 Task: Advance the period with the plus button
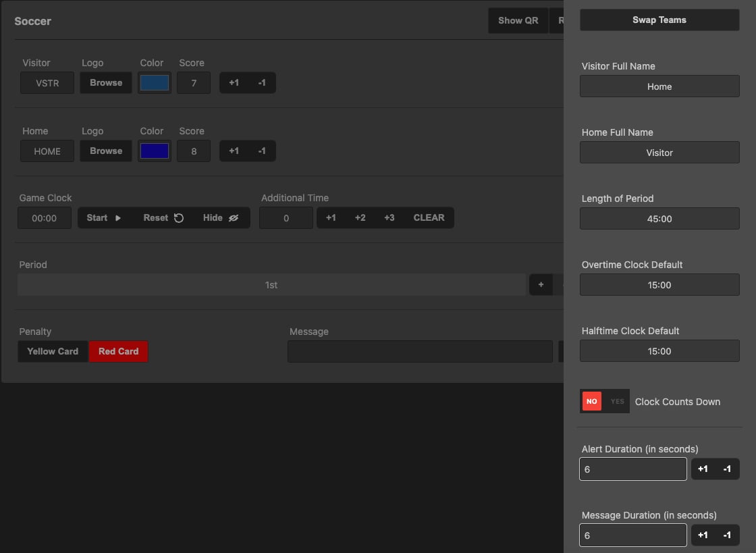coord(541,284)
